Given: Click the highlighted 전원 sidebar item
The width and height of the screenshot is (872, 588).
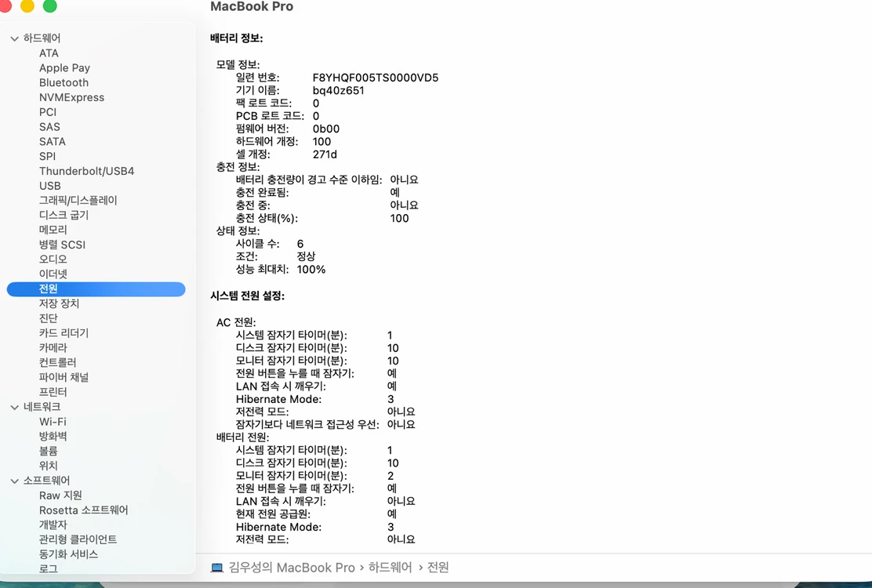Looking at the screenshot, I should coord(96,289).
